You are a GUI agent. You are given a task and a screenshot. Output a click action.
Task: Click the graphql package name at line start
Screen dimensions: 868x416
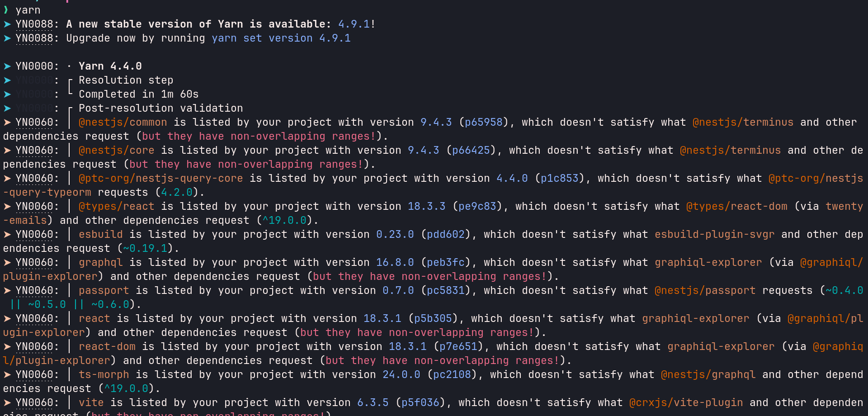[101, 262]
